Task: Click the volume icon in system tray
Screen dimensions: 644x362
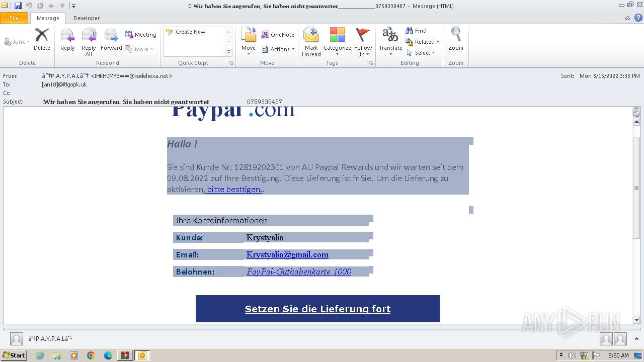Action: click(x=572, y=355)
